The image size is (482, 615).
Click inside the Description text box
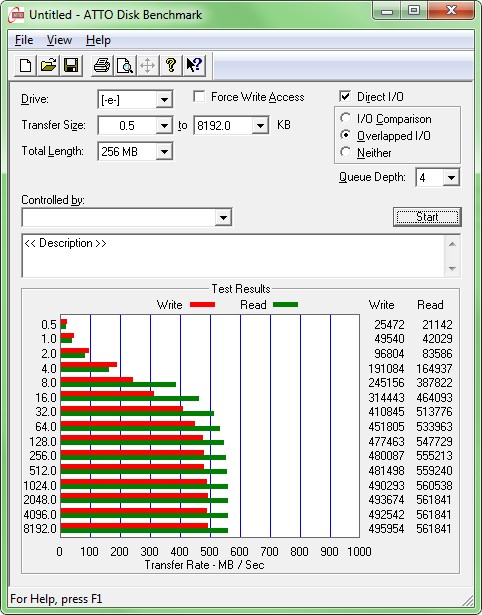coord(233,256)
